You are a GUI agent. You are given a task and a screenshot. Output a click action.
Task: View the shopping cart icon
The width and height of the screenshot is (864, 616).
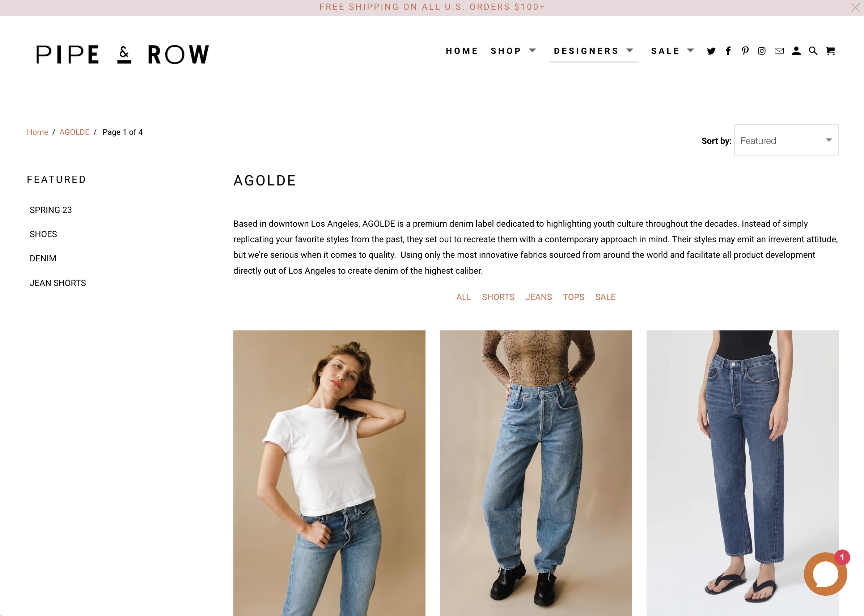pos(830,51)
